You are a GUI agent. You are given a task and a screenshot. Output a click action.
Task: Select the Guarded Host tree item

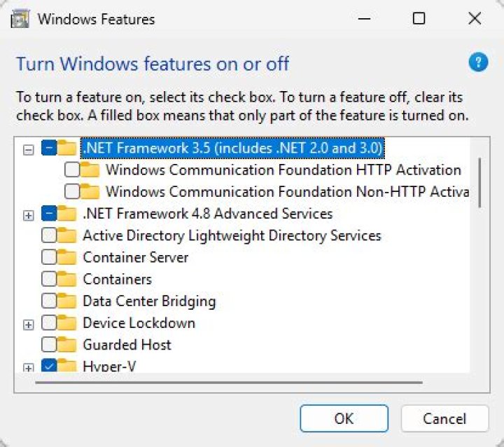pyautogui.click(x=127, y=345)
